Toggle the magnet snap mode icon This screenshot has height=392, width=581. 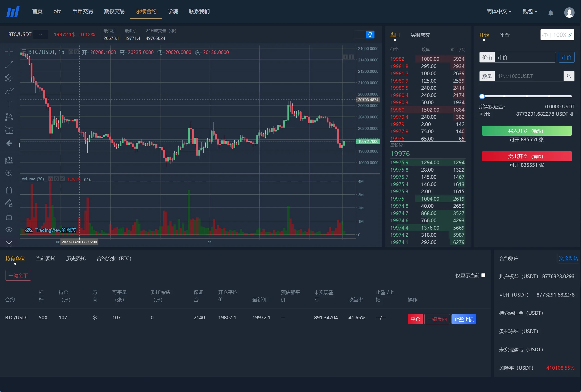[9, 190]
